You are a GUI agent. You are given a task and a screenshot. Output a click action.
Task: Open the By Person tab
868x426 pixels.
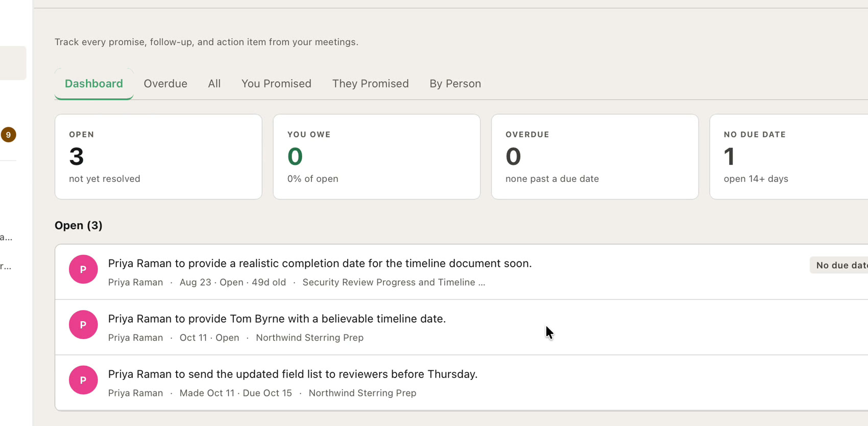[x=455, y=84]
